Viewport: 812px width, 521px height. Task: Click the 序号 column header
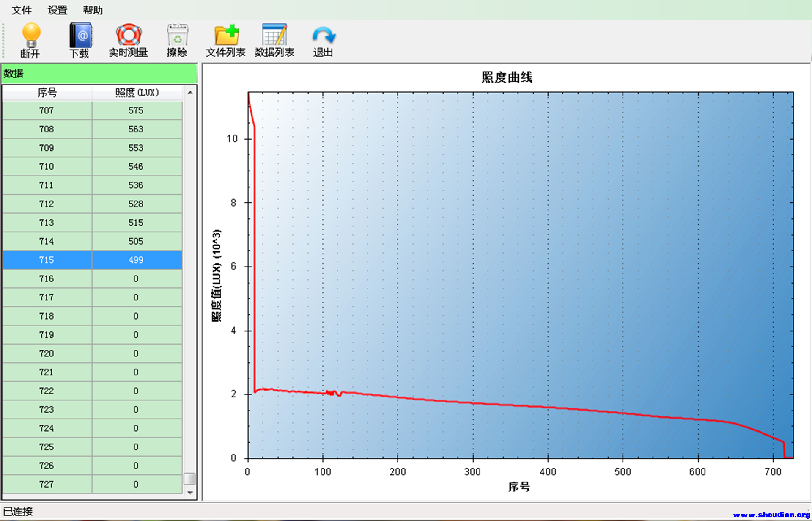47,93
